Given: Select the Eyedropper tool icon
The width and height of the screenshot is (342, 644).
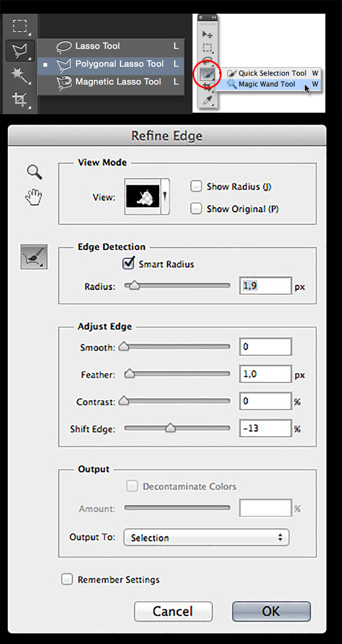Looking at the screenshot, I should coord(208,101).
